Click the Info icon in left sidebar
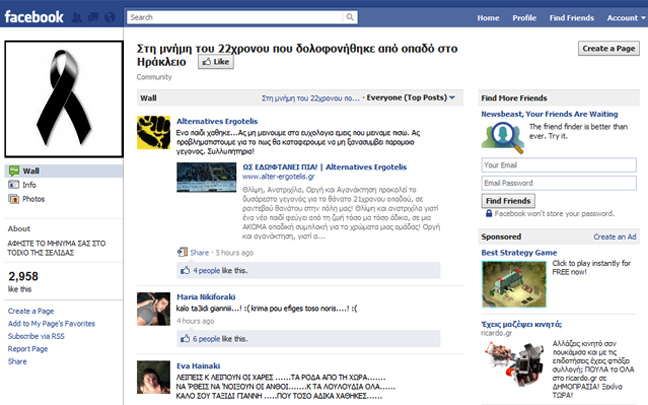648x405 pixels. [13, 185]
